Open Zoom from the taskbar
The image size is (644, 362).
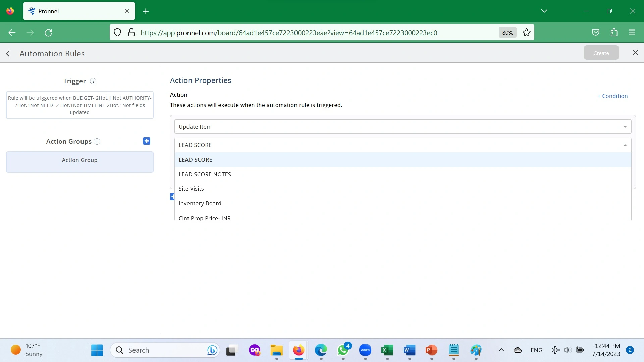click(x=365, y=350)
